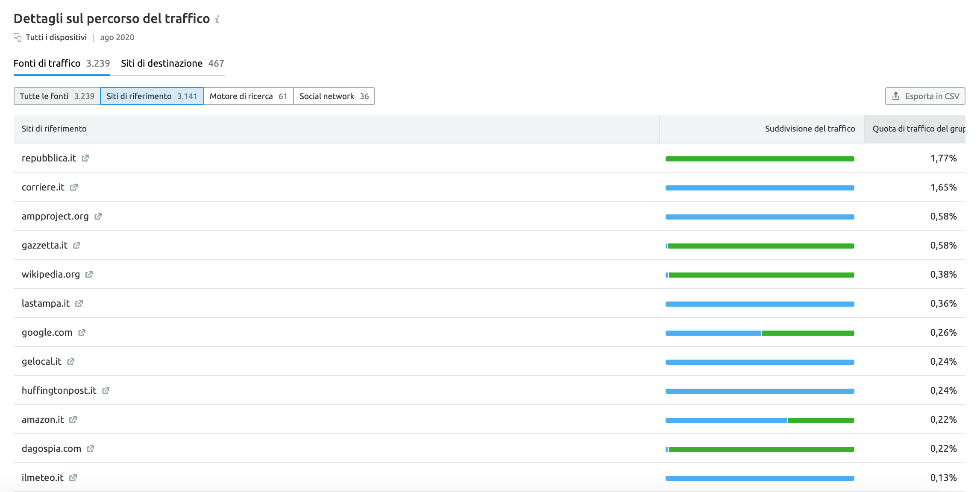Screen dimensions: 980x492
Task: Select the Siti di riferimento filter
Action: [152, 96]
